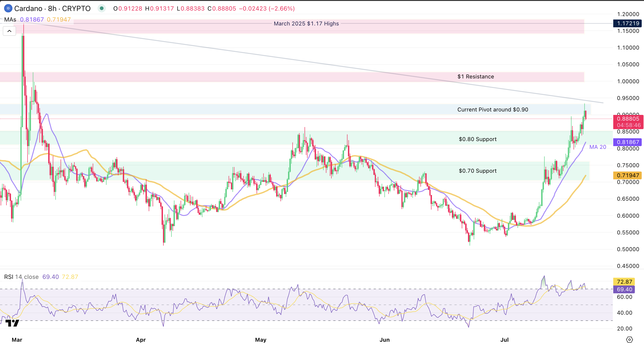This screenshot has width=644, height=344.
Task: Click the 1.17219 price axis label
Action: (x=627, y=23)
